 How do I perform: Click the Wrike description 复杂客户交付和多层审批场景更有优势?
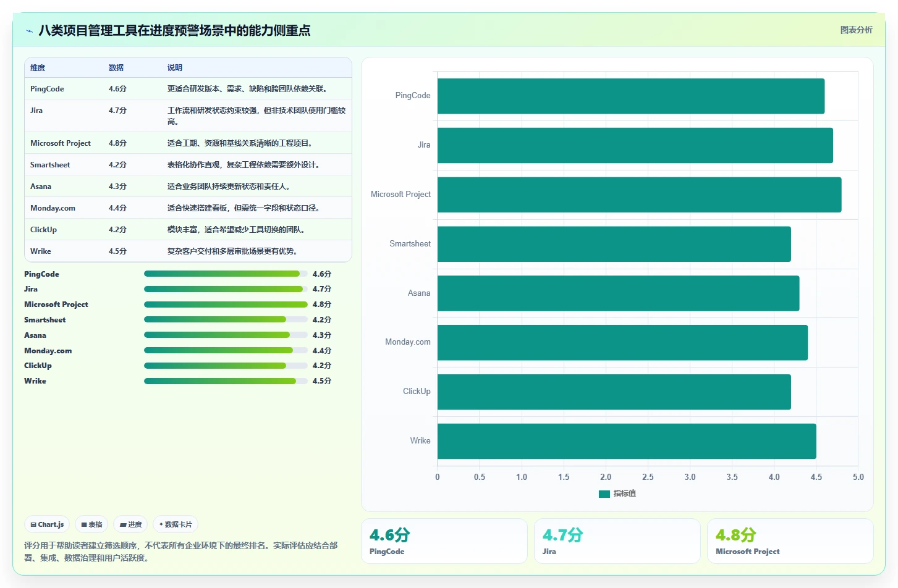(234, 251)
